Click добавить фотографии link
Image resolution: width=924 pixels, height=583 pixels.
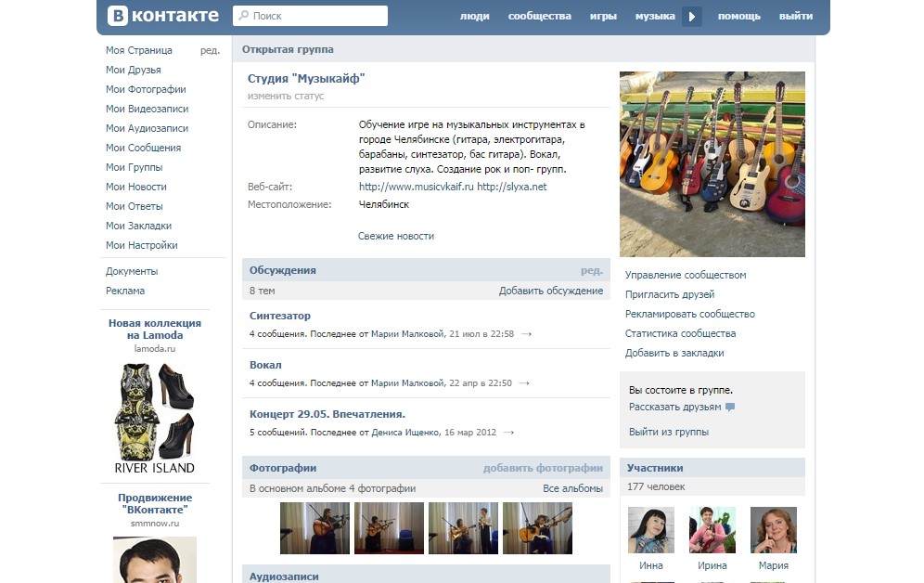coord(544,468)
